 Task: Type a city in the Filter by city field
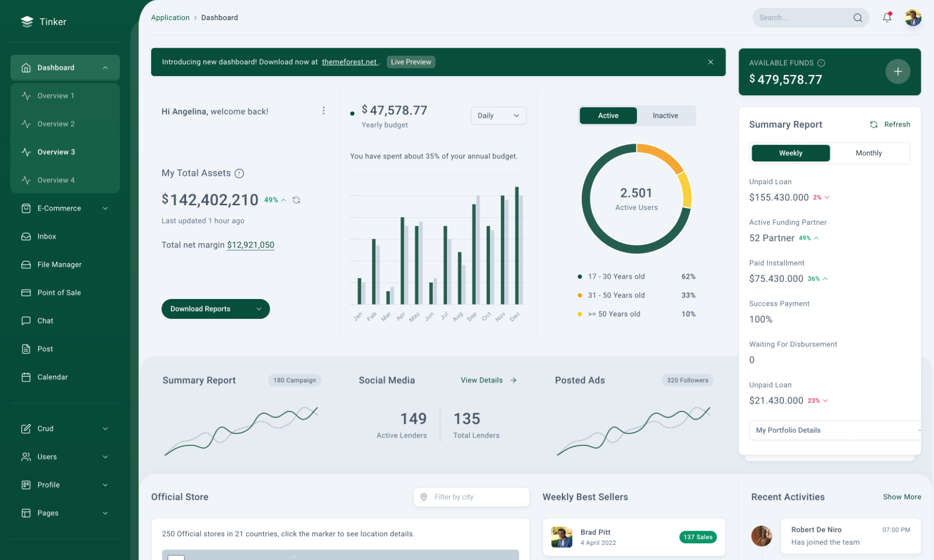pyautogui.click(x=472, y=497)
